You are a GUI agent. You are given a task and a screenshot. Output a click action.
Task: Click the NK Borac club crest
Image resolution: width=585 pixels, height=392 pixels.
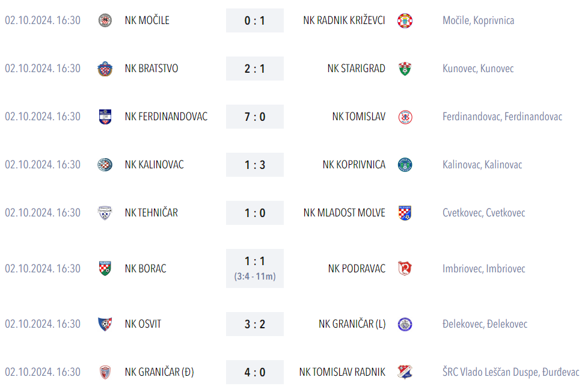105,268
